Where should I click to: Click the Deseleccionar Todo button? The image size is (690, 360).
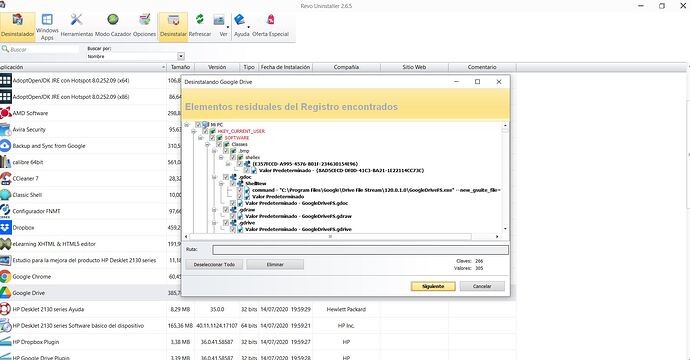click(214, 264)
